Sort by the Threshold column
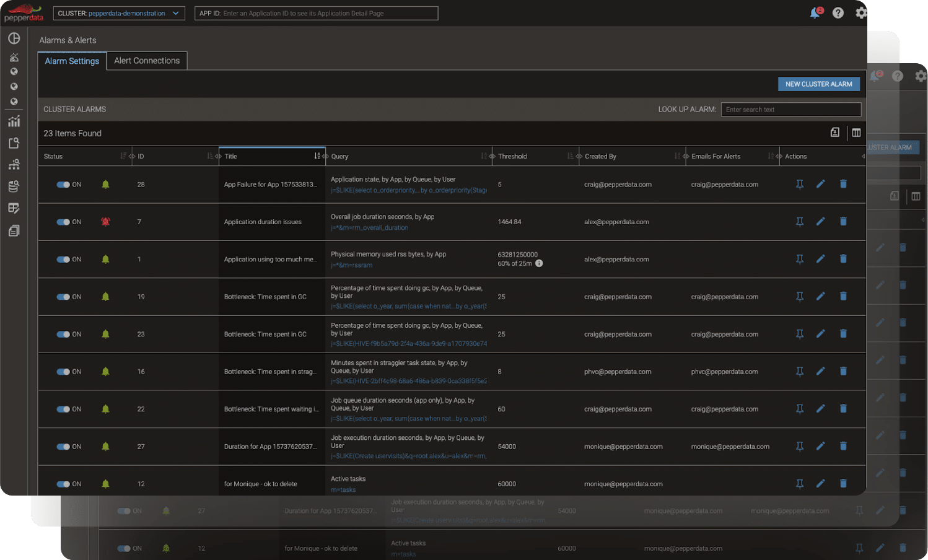The width and height of the screenshot is (928, 560). point(571,156)
